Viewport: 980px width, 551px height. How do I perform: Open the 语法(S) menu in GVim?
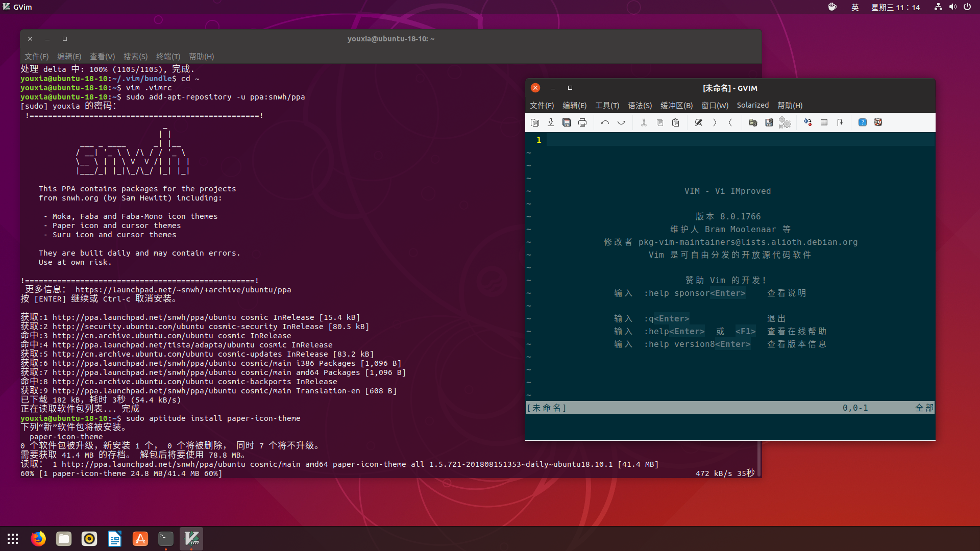point(640,106)
